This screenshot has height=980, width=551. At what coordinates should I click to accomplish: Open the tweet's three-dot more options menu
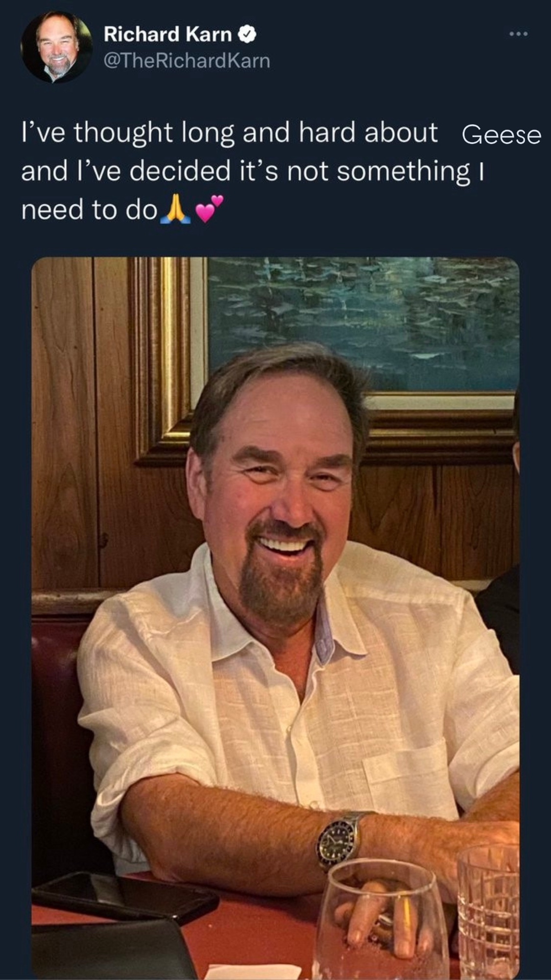(x=518, y=34)
